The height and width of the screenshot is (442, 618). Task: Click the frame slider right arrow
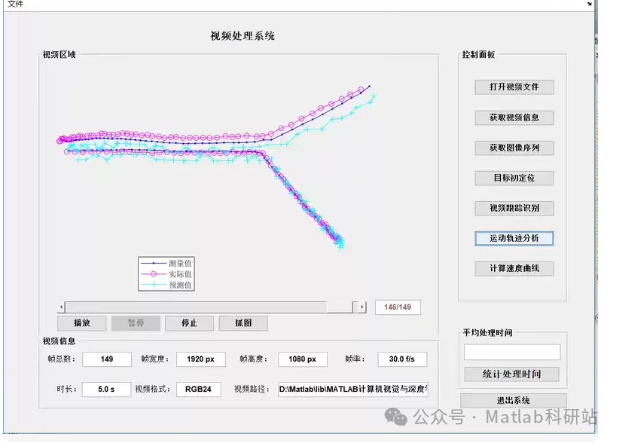point(362,307)
